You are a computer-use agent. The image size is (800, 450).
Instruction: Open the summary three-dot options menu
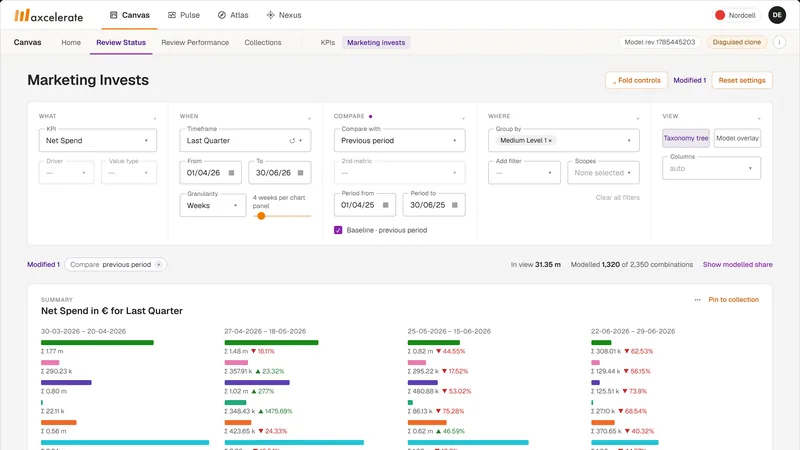point(697,299)
